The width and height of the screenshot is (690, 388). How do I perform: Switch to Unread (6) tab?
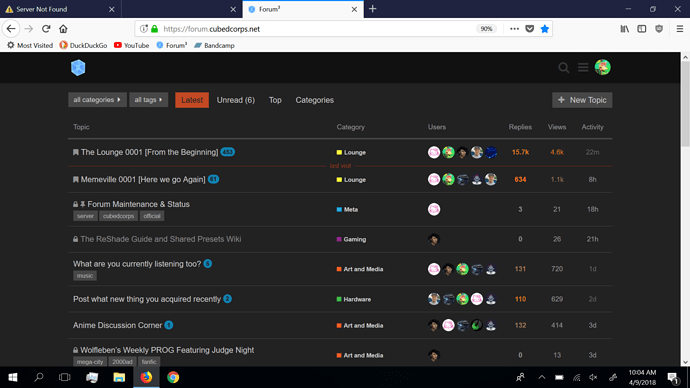tap(235, 100)
